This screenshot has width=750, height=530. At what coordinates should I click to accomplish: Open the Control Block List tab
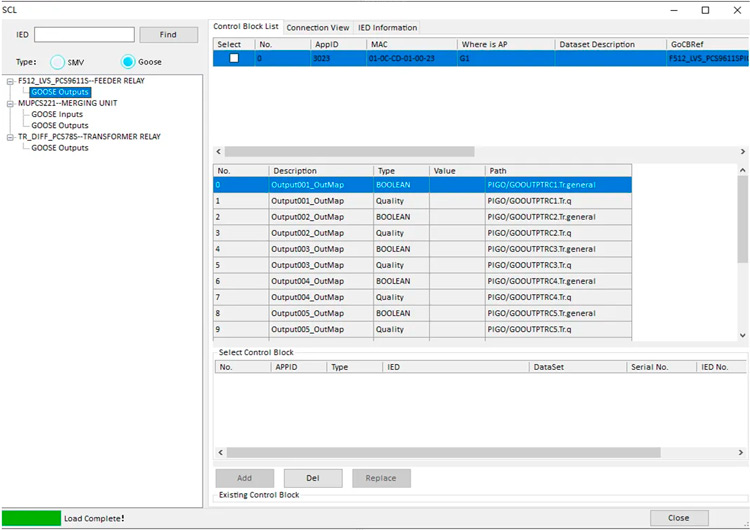tap(246, 26)
